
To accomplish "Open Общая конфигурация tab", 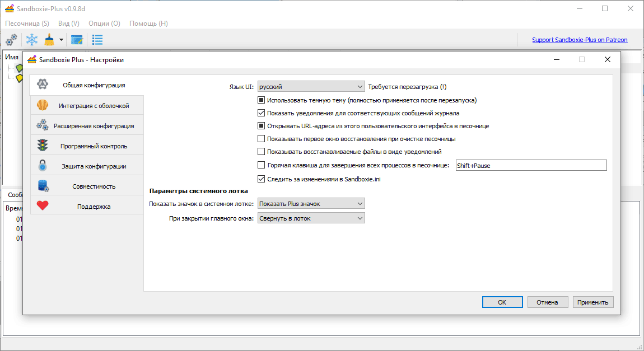I will coord(87,85).
